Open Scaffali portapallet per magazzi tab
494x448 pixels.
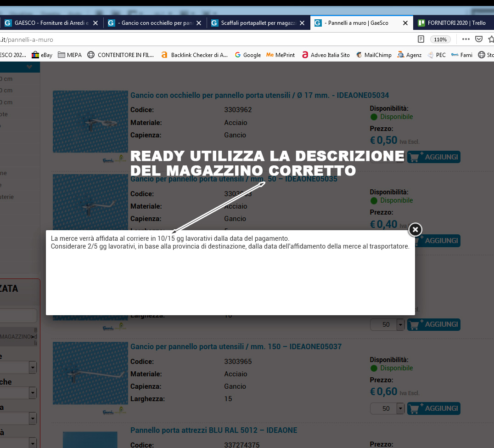click(x=258, y=23)
